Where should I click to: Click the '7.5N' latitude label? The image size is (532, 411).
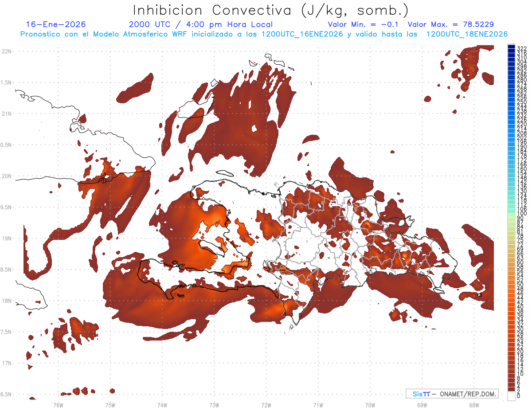(x=7, y=332)
